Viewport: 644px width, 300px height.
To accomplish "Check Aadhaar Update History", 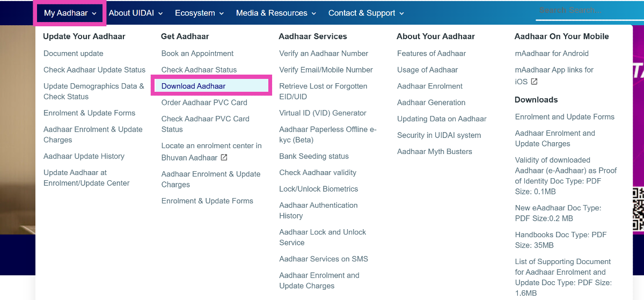I will (x=84, y=156).
